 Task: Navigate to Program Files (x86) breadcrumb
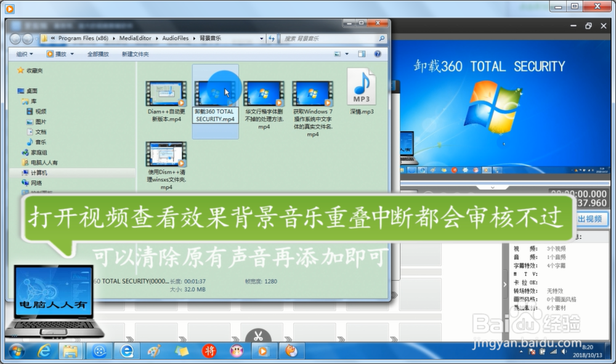83,38
